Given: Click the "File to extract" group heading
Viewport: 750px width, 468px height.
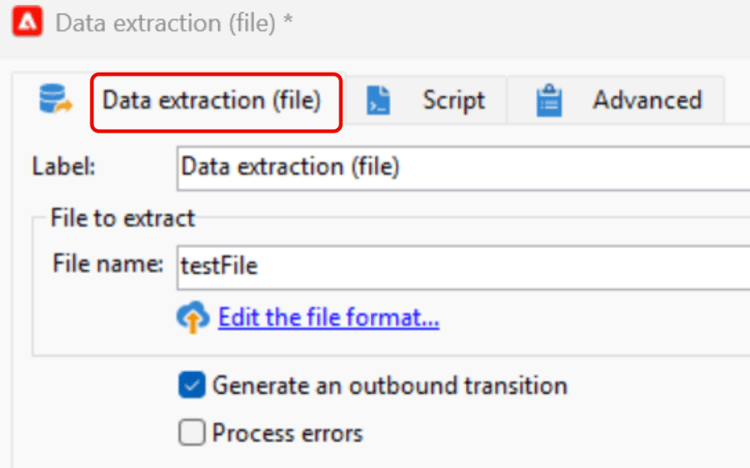Looking at the screenshot, I should (x=122, y=217).
